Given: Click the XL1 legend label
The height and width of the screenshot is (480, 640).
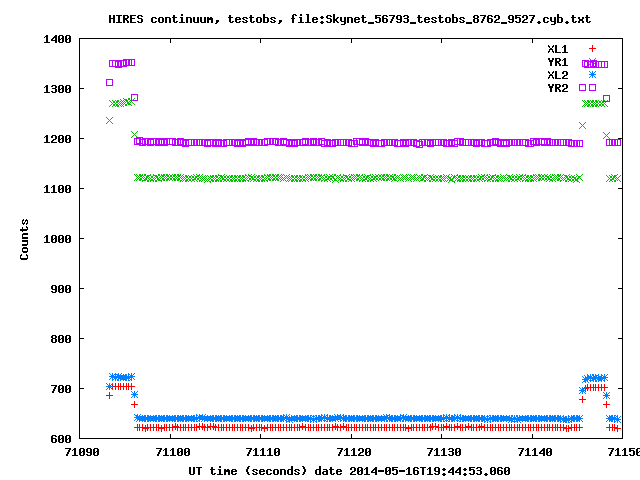Looking at the screenshot, I should pyautogui.click(x=558, y=49).
